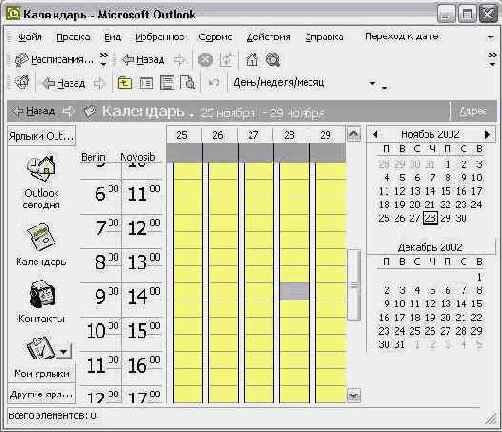
Task: Select November 15 in date navigator
Action: [x=446, y=191]
